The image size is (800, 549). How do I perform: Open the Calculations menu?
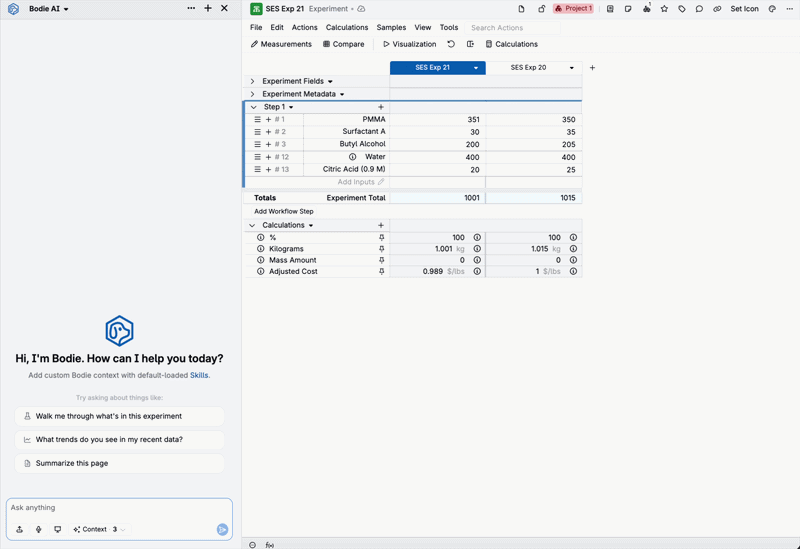[x=347, y=28]
